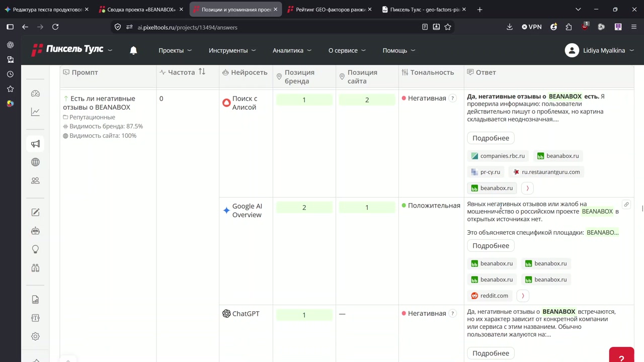
Task: Open the settings gear in the app sidebar
Action: pyautogui.click(x=35, y=336)
